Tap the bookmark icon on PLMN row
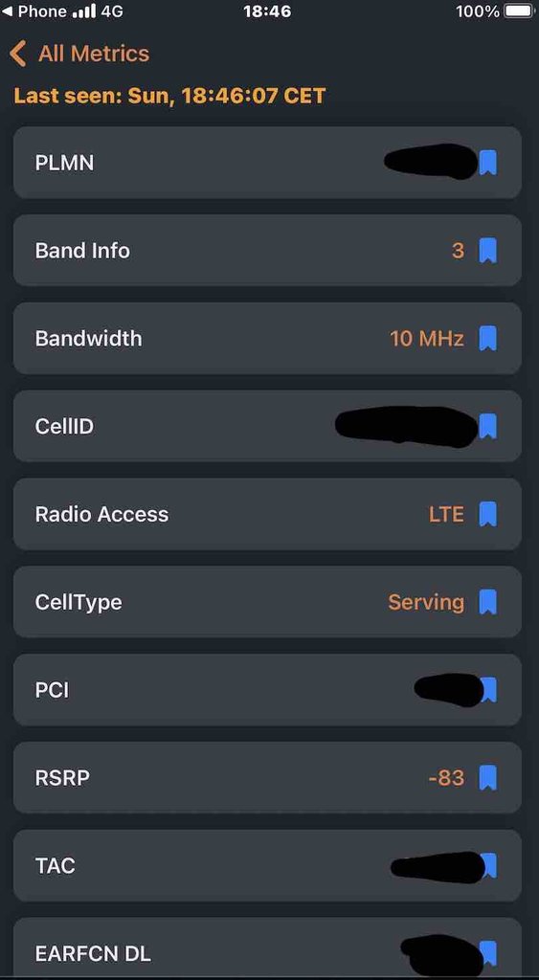The image size is (539, 980). pyautogui.click(x=487, y=163)
